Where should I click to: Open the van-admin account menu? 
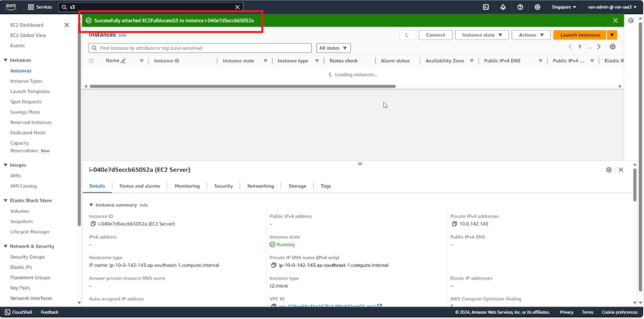[612, 7]
